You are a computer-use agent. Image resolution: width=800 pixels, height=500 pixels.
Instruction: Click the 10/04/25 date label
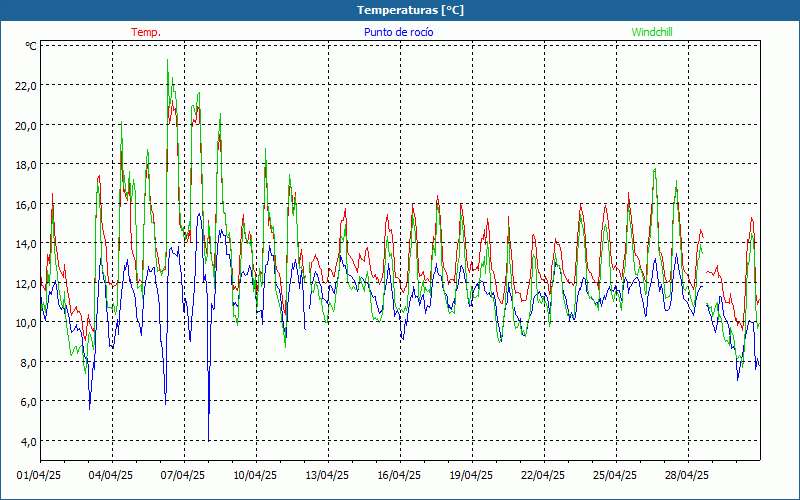pyautogui.click(x=255, y=476)
